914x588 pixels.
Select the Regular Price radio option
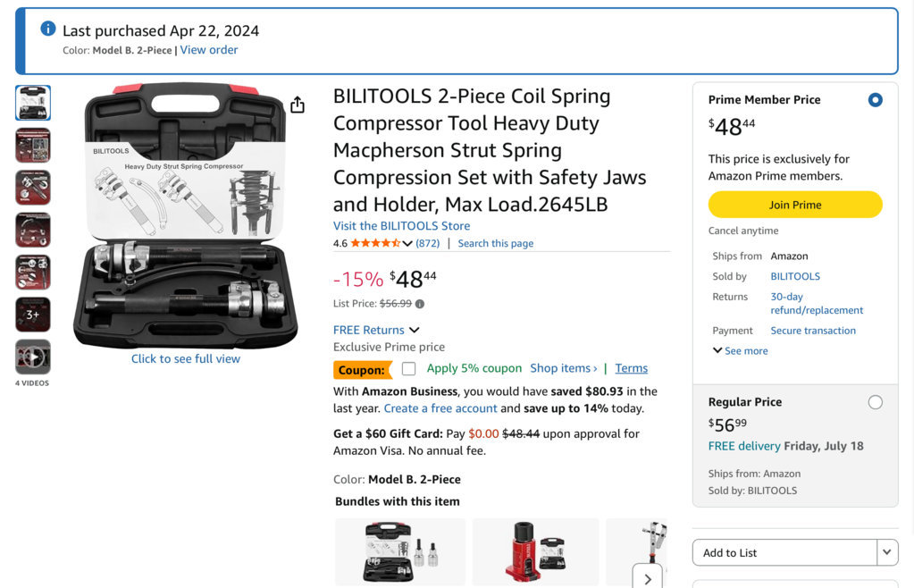[x=875, y=402]
